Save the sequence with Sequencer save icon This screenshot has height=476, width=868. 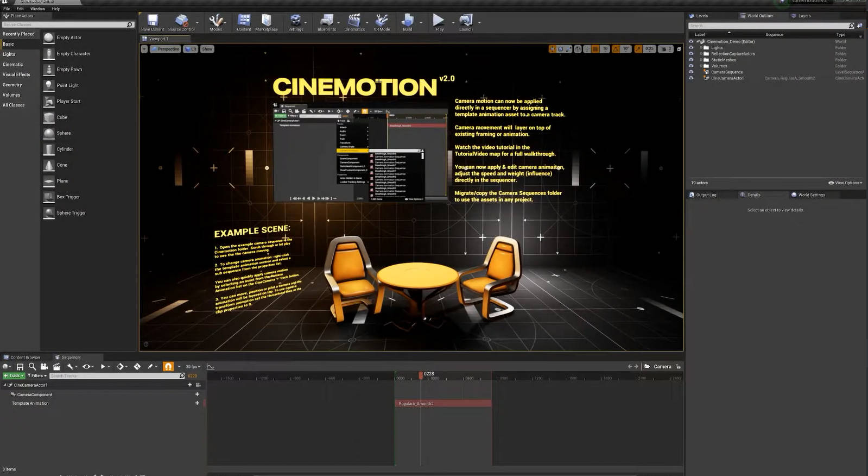pos(20,367)
